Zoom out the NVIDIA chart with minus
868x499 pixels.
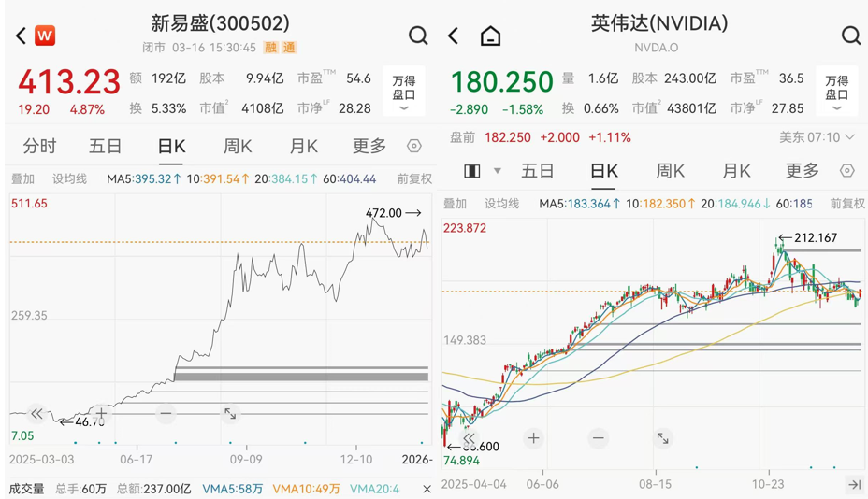[x=598, y=437]
